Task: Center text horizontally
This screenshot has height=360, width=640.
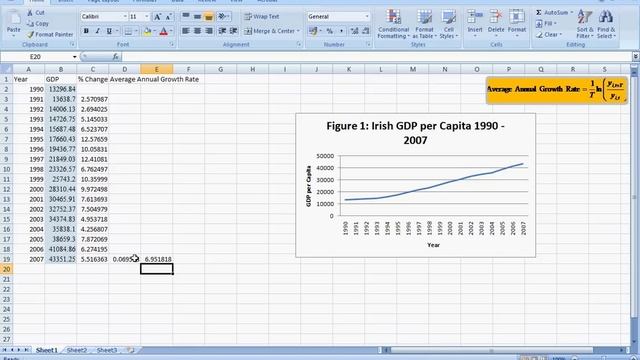Action: (x=197, y=31)
